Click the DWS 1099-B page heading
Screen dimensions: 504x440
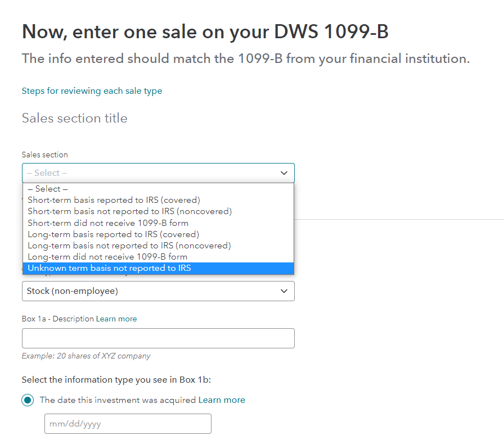tap(205, 32)
